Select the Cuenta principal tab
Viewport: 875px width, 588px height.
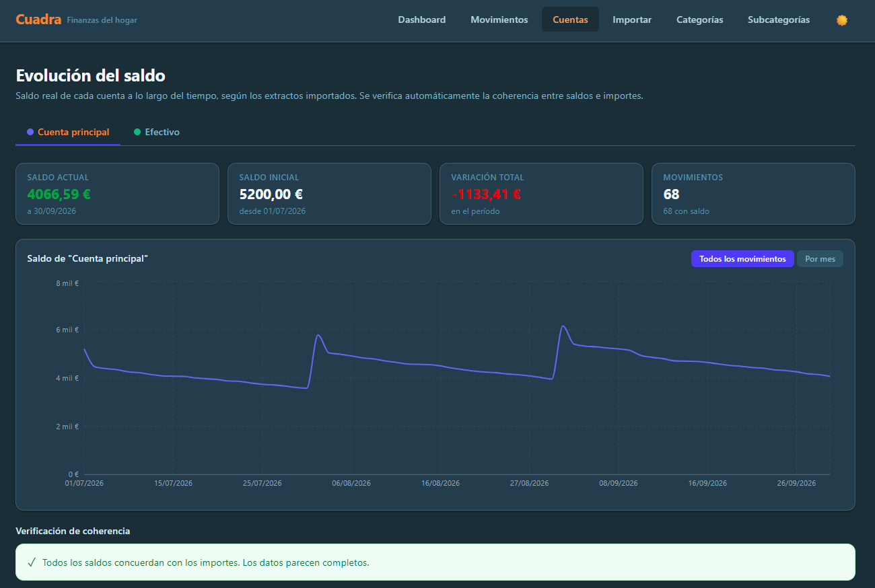68,132
